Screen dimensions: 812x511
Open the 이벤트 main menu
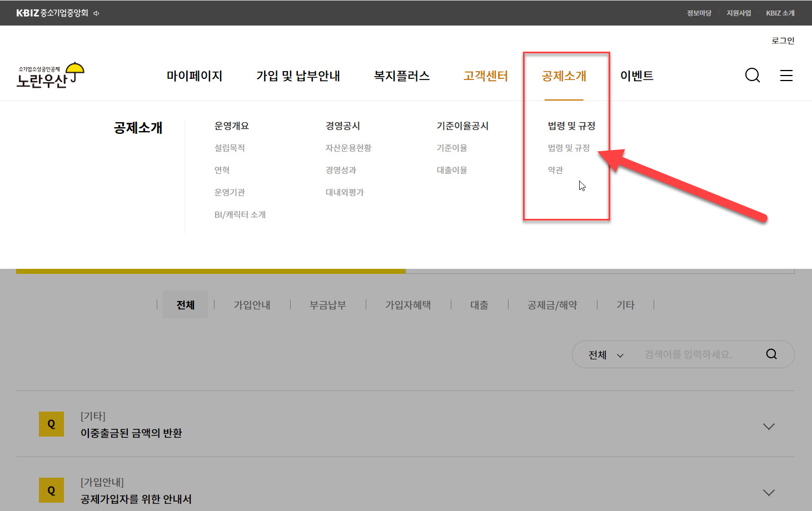(637, 76)
